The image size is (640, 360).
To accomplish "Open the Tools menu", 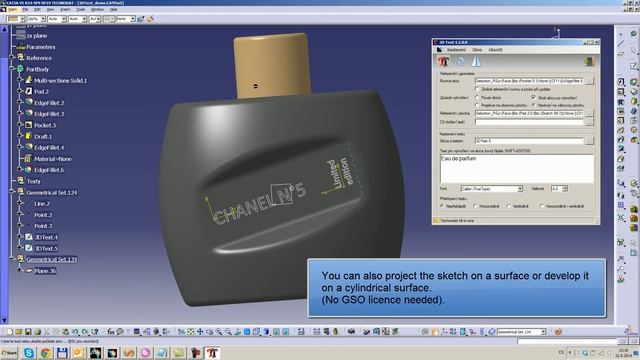I will (x=81, y=9).
